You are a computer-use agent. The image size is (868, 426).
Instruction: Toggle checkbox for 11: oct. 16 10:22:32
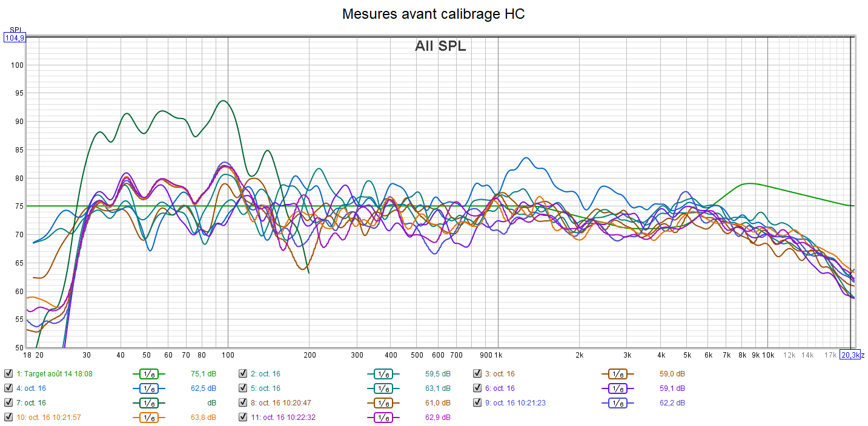[243, 417]
